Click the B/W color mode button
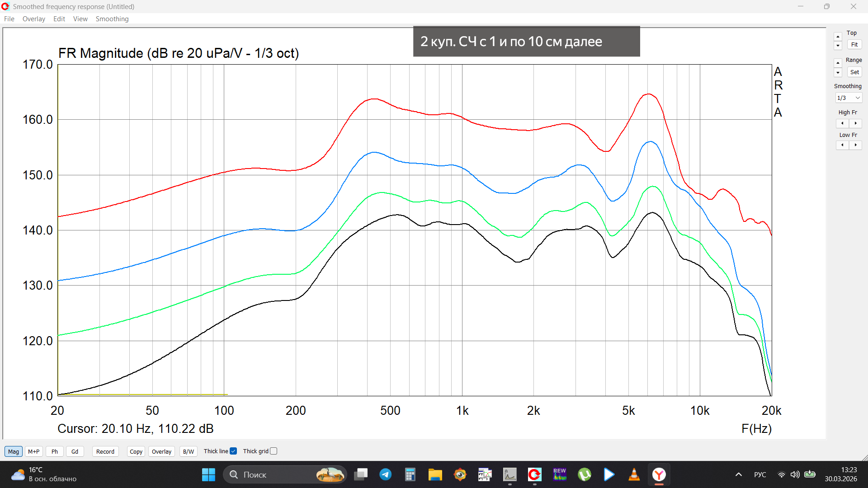 click(x=188, y=451)
